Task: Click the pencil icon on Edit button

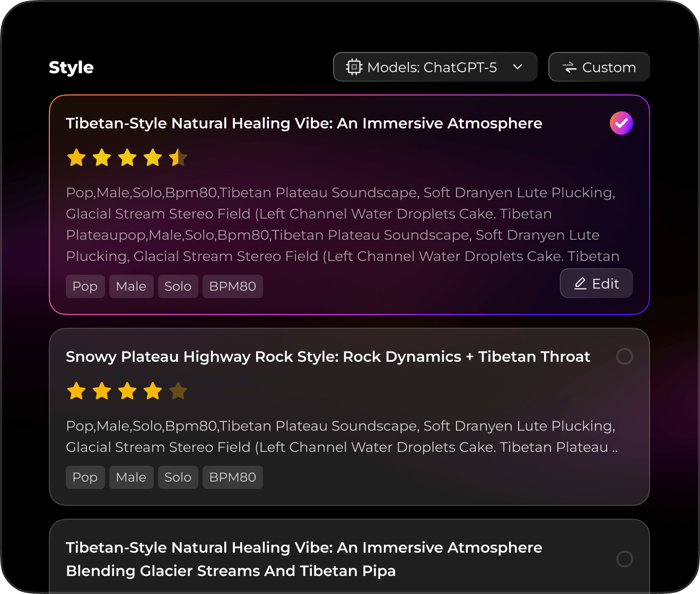Action: pos(581,284)
